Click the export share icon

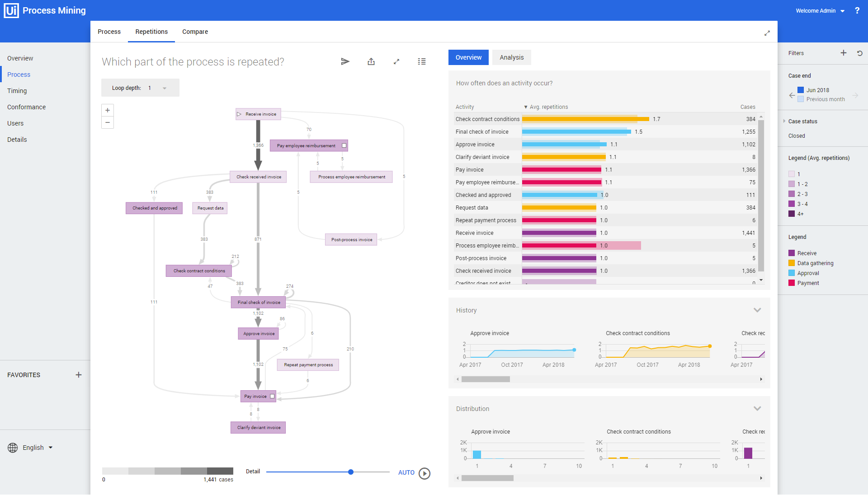[371, 61]
